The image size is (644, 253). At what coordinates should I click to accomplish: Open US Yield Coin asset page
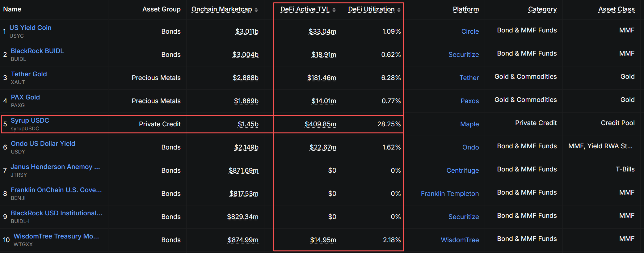point(31,27)
